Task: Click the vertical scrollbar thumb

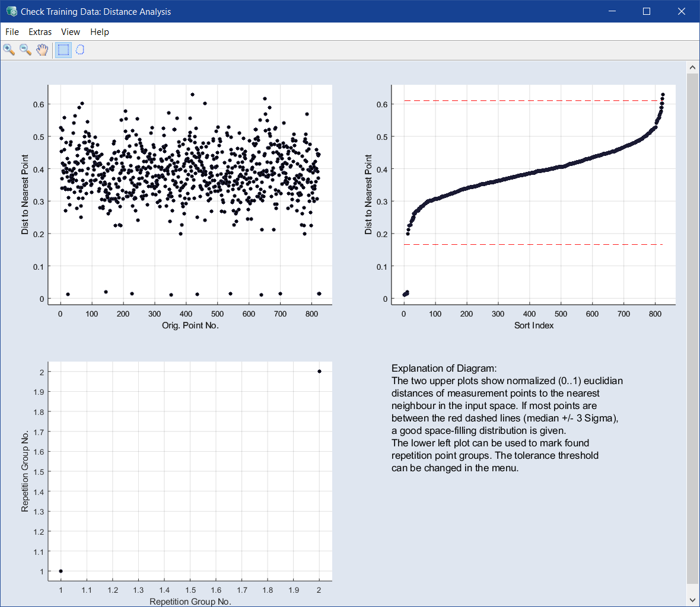Action: coord(692,326)
